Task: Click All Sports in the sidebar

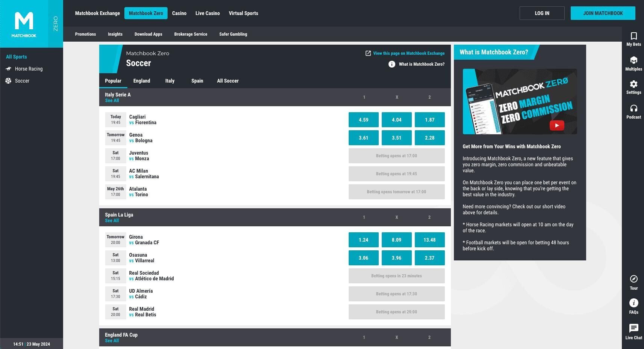Action: pos(17,57)
